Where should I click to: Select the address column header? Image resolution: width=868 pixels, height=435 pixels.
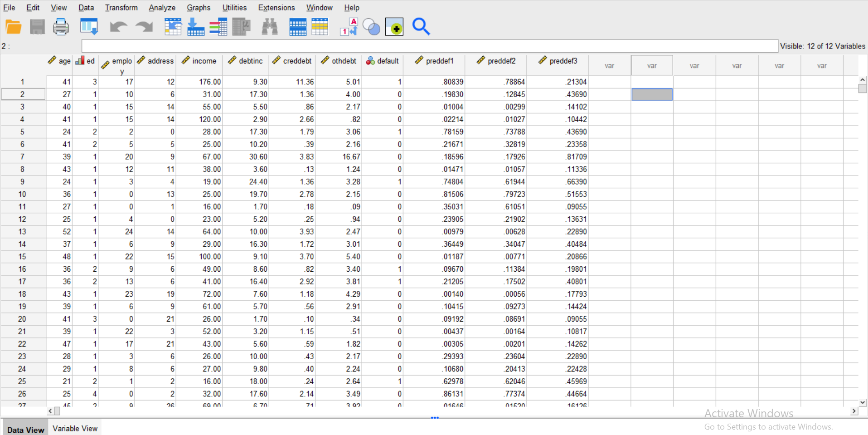[x=155, y=65]
